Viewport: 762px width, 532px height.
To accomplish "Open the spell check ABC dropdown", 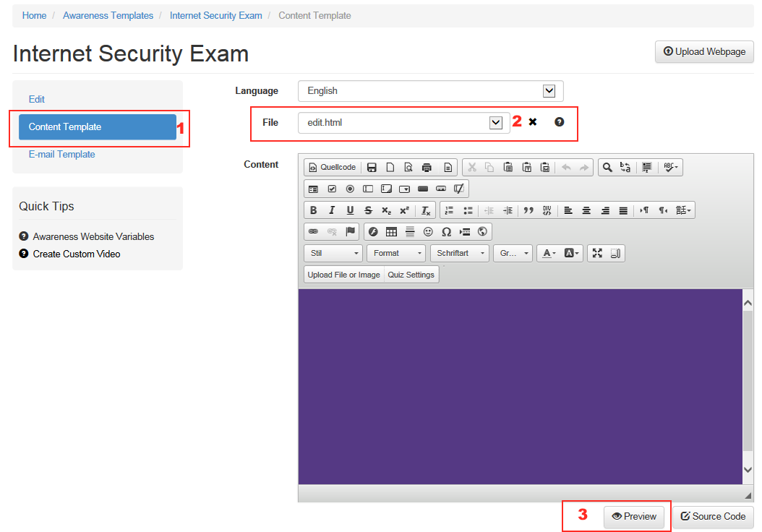I will coord(671,167).
